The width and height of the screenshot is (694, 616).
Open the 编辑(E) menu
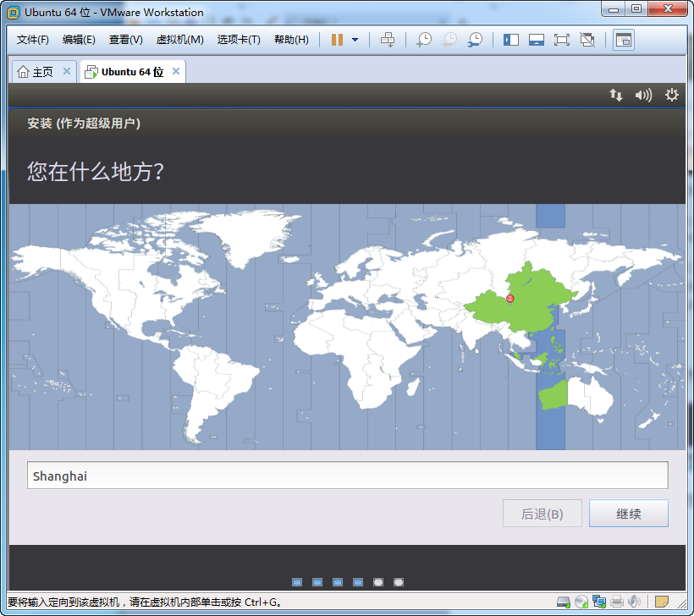click(79, 40)
